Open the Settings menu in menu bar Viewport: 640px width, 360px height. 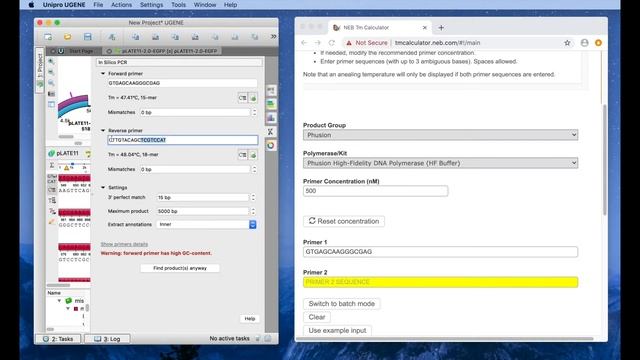point(151,5)
